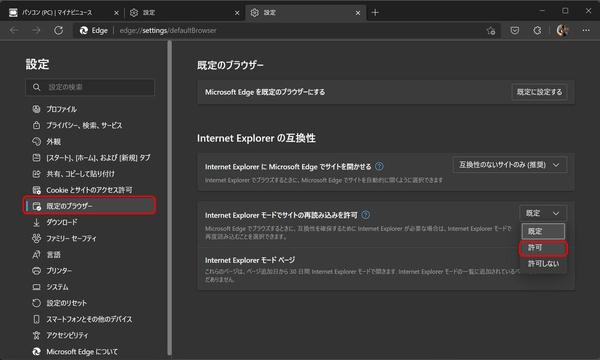600x360 pixels.
Task: Click the lock icon beside プライバシー、検索、サービス
Action: pyautogui.click(x=36, y=125)
